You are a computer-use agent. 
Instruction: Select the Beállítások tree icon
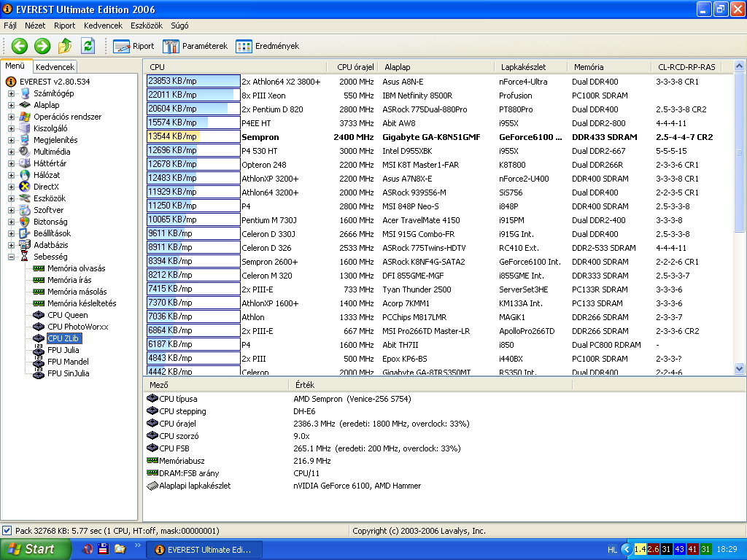point(24,233)
